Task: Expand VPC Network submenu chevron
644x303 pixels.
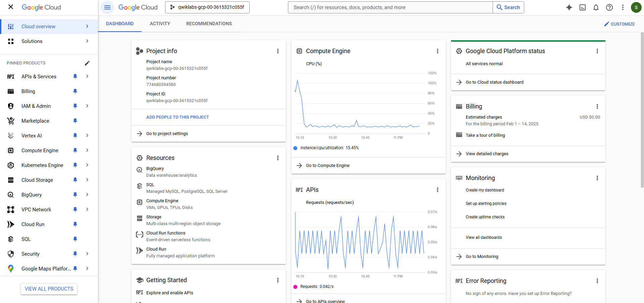Action: (87, 209)
